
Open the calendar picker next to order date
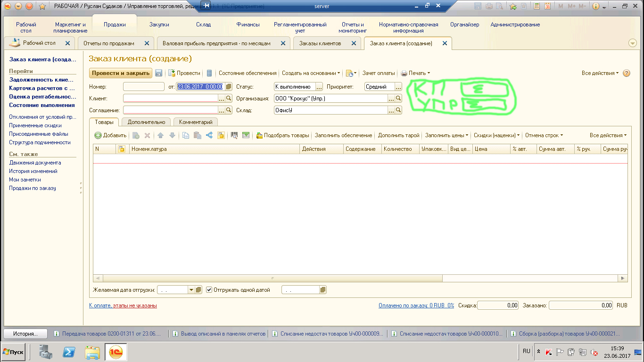click(229, 87)
